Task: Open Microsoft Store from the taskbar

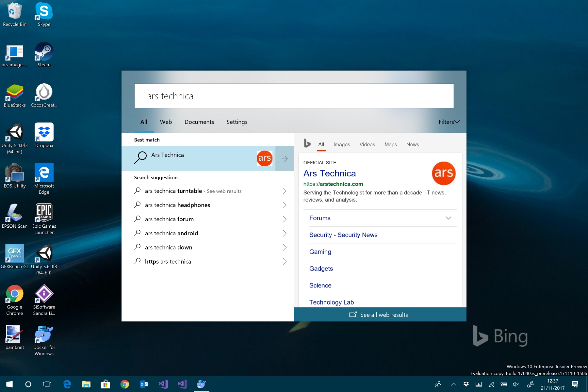Action: pyautogui.click(x=105, y=384)
